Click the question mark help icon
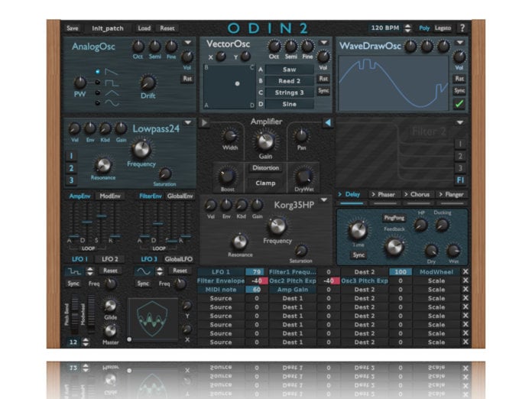Screen dimensions: 532x399 coord(462,28)
